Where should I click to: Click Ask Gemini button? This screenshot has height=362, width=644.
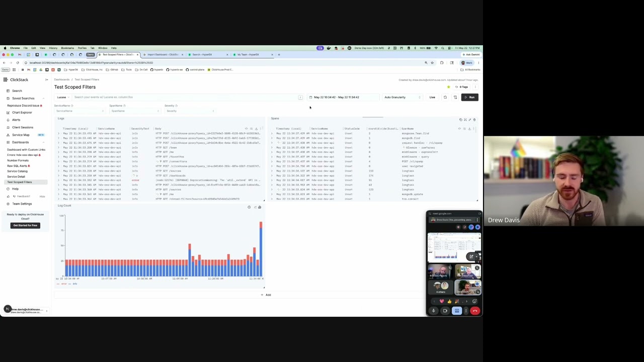pos(471,55)
